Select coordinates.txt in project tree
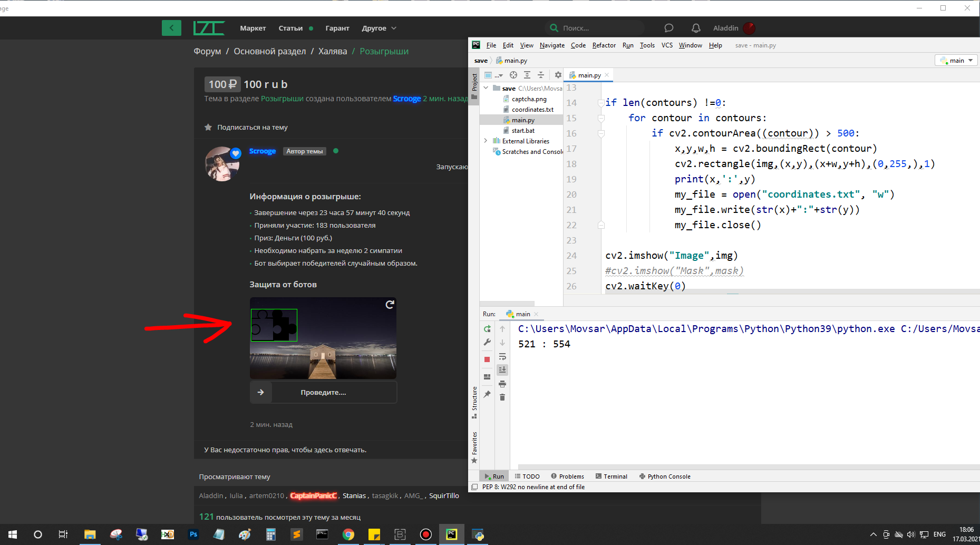980x545 pixels. 532,110
